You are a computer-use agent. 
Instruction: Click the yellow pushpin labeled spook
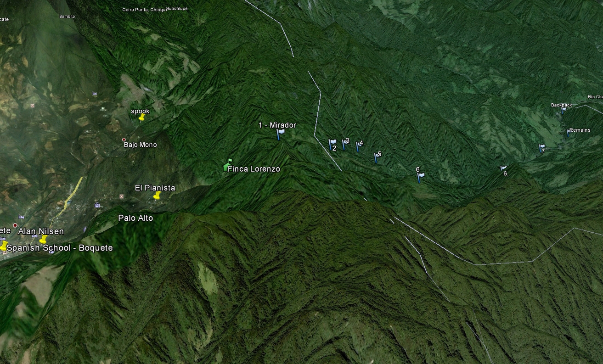tap(142, 118)
